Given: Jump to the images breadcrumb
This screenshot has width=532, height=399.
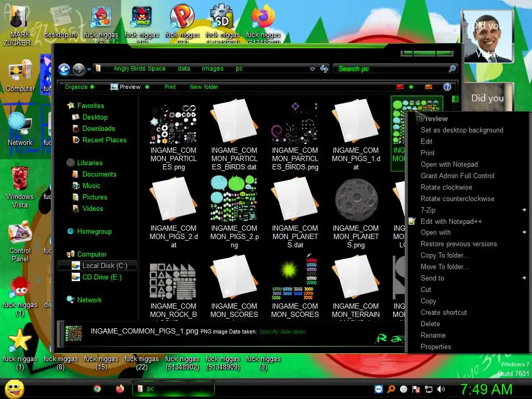Looking at the screenshot, I should [x=212, y=69].
